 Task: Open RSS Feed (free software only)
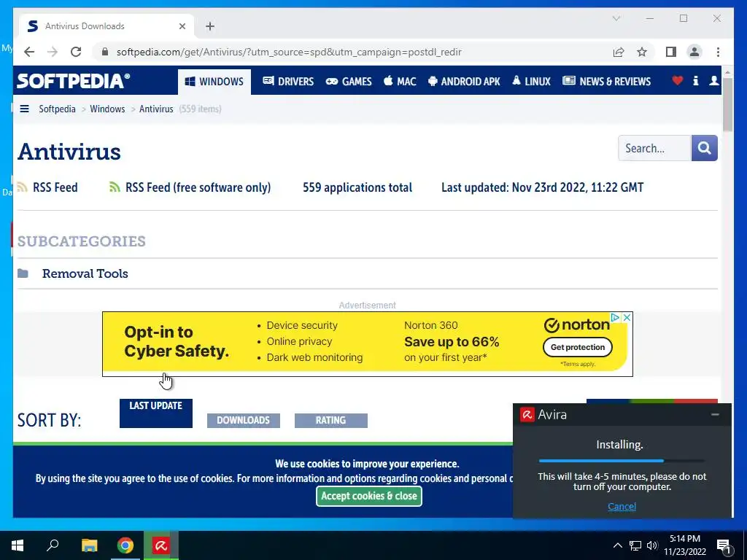190,187
